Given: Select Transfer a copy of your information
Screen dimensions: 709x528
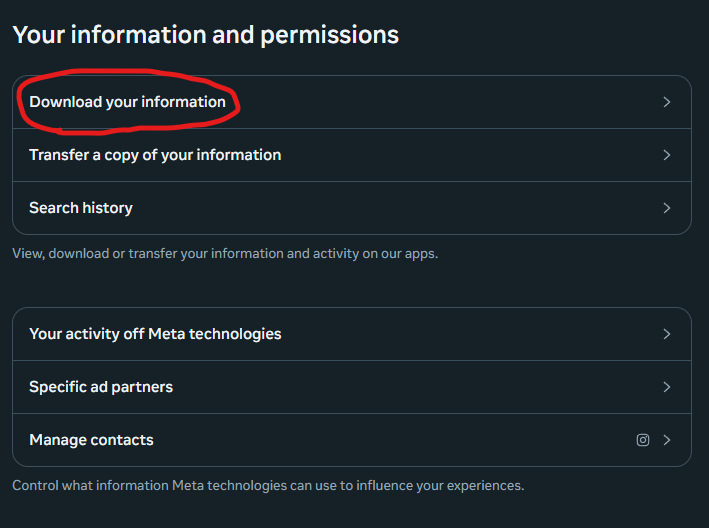Looking at the screenshot, I should [155, 155].
